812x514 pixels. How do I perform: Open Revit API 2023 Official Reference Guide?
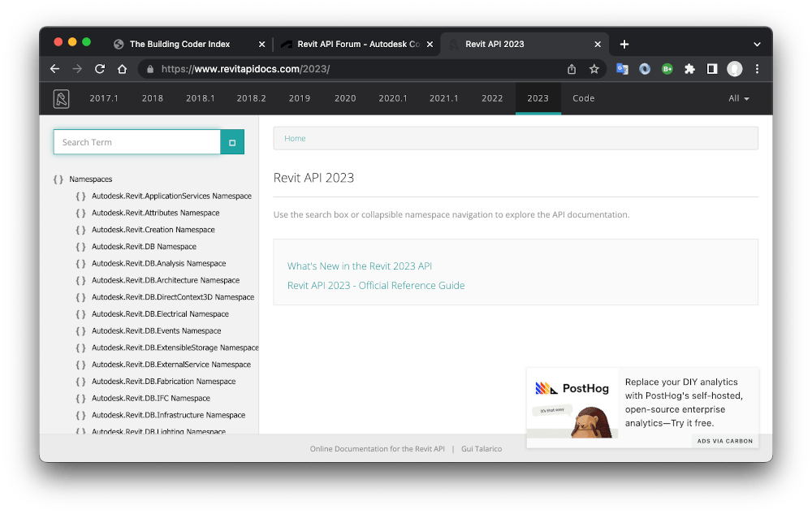coord(376,286)
